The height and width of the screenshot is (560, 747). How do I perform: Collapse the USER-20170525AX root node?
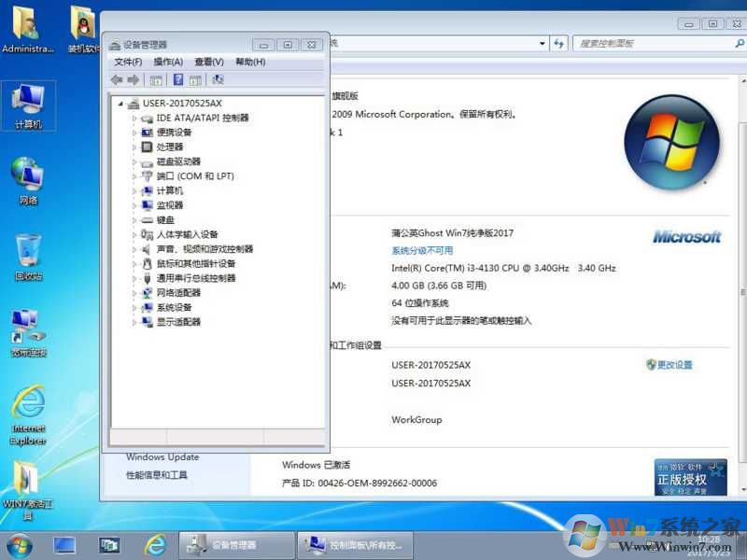120,104
